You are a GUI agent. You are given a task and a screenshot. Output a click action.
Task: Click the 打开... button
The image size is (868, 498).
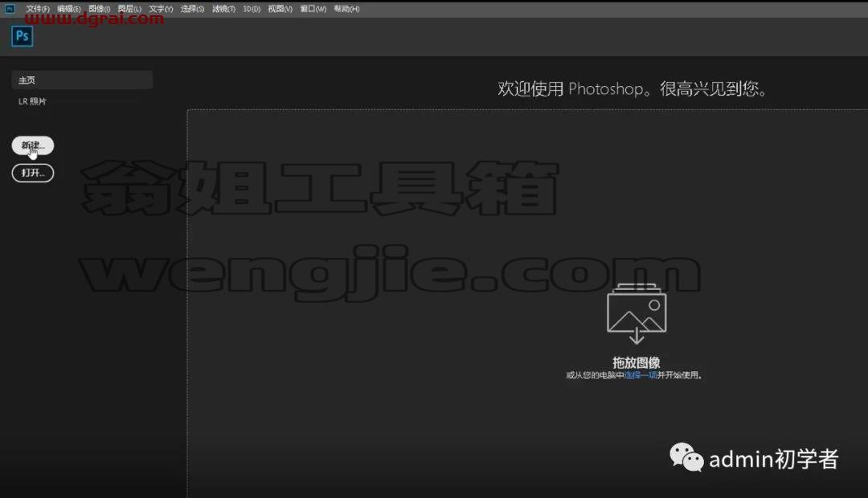[x=33, y=173]
